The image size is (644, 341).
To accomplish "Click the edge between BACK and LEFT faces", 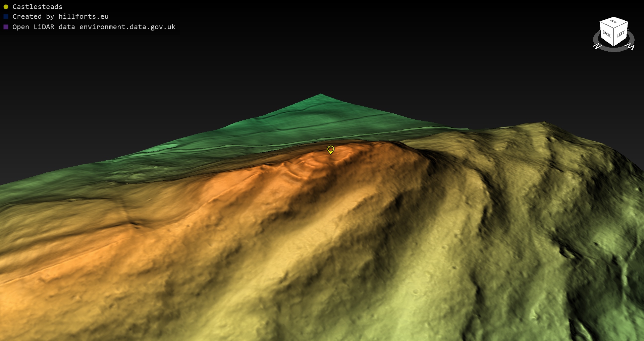I will tap(614, 38).
